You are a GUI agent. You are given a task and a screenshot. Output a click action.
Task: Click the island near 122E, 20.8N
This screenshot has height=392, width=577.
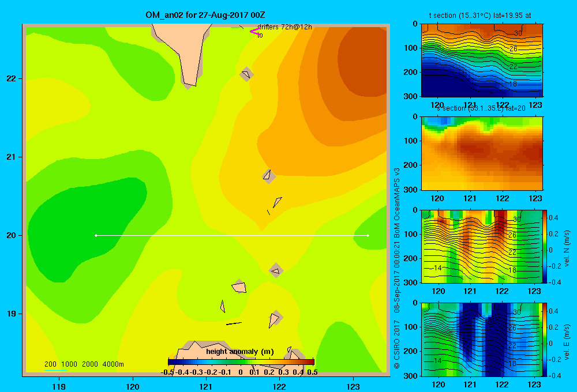[268, 176]
